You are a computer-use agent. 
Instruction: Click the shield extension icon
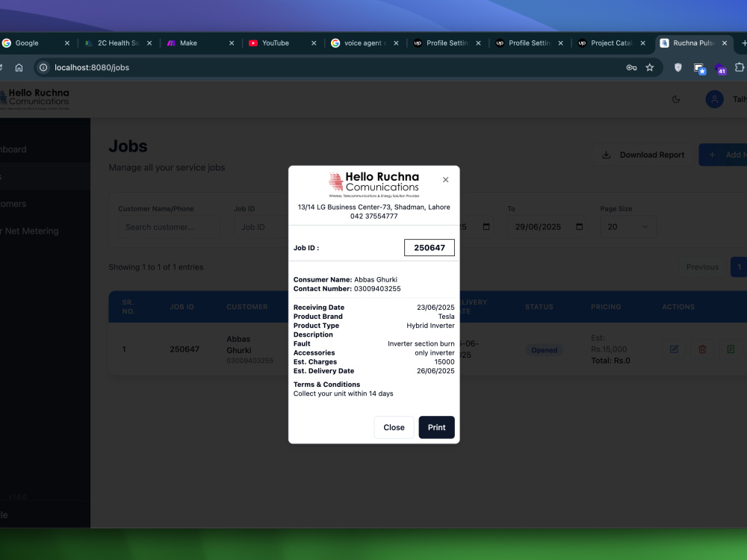coord(678,67)
